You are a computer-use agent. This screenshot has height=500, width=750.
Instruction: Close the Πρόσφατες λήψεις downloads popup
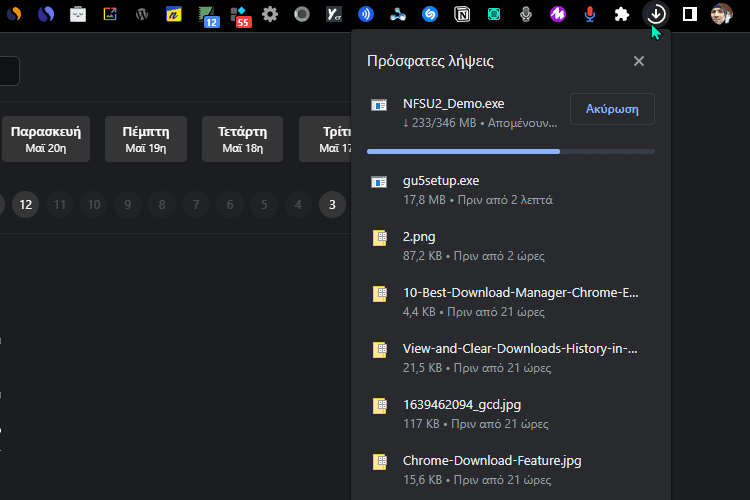pos(639,61)
